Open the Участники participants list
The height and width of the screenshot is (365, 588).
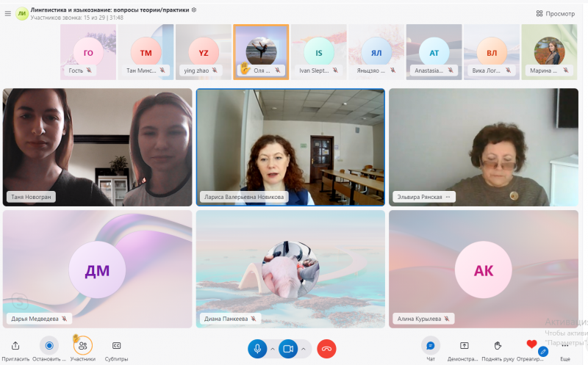pyautogui.click(x=83, y=345)
